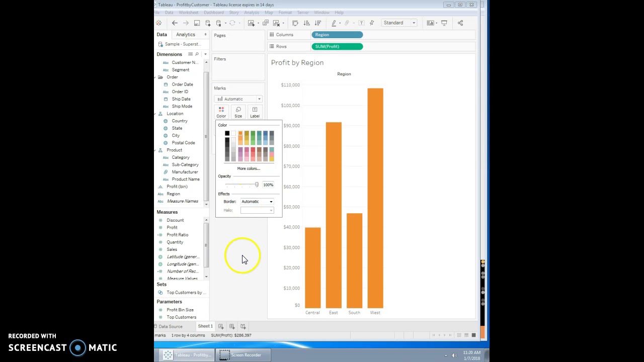The height and width of the screenshot is (362, 644).
Task: Collapse the Location hierarchy
Action: coord(155,114)
